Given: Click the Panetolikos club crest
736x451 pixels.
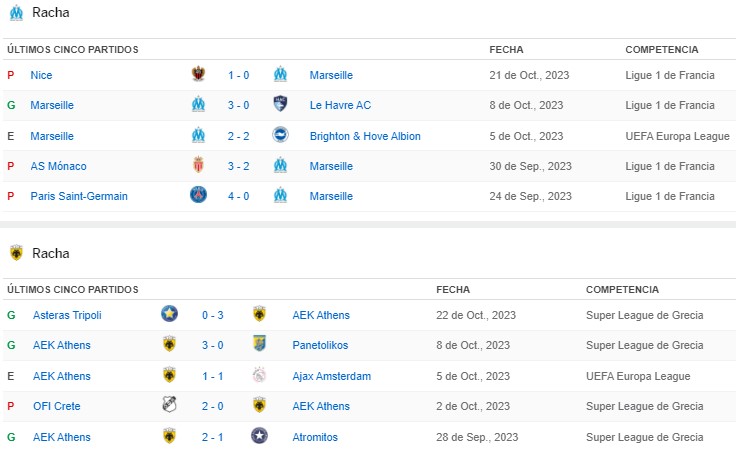Looking at the screenshot, I should coord(260,345).
